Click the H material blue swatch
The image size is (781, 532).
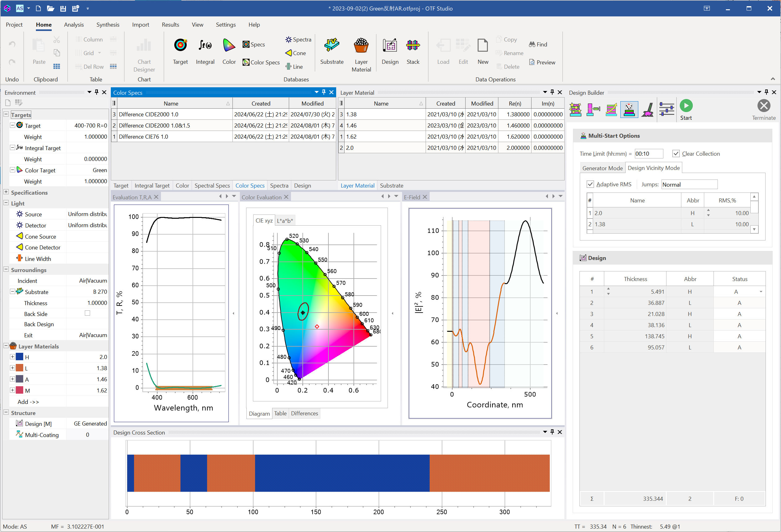coord(20,357)
